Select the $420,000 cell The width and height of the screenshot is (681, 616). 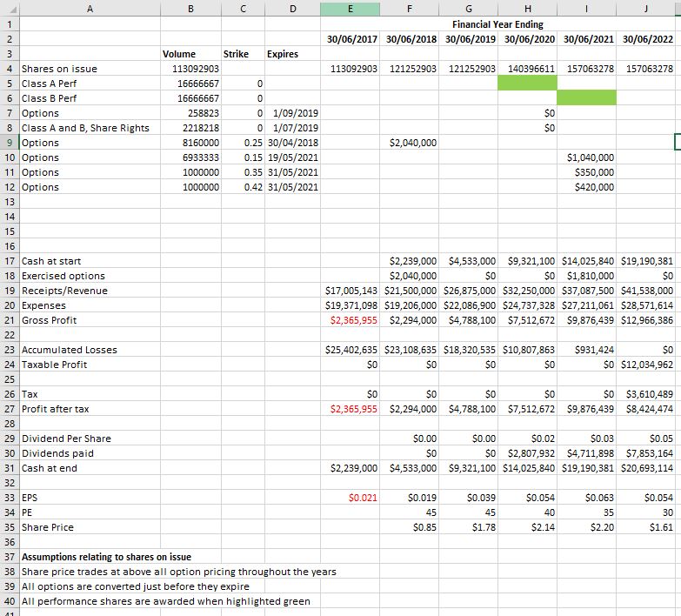click(x=586, y=187)
